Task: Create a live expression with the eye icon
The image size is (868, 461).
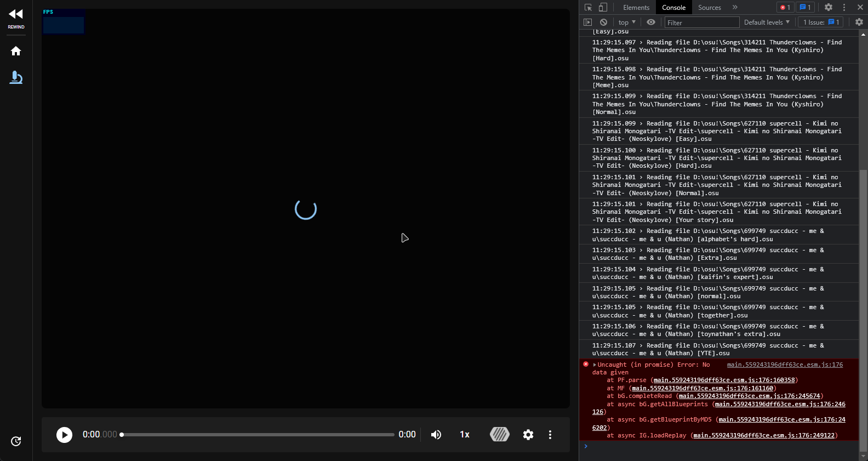Action: coord(651,22)
